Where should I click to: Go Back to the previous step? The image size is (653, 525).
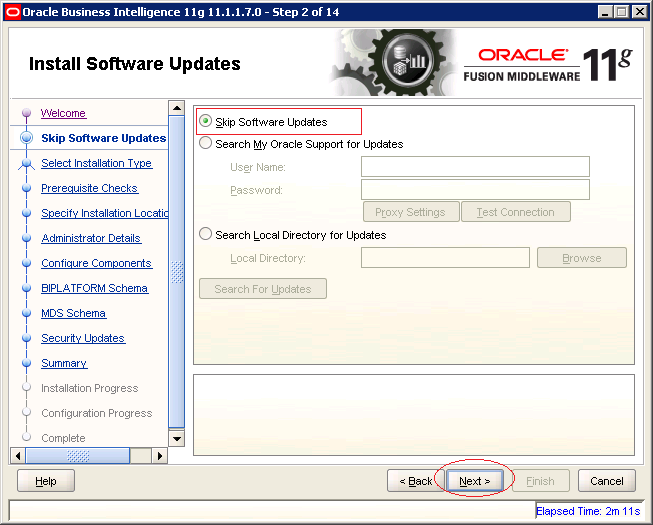coord(416,481)
